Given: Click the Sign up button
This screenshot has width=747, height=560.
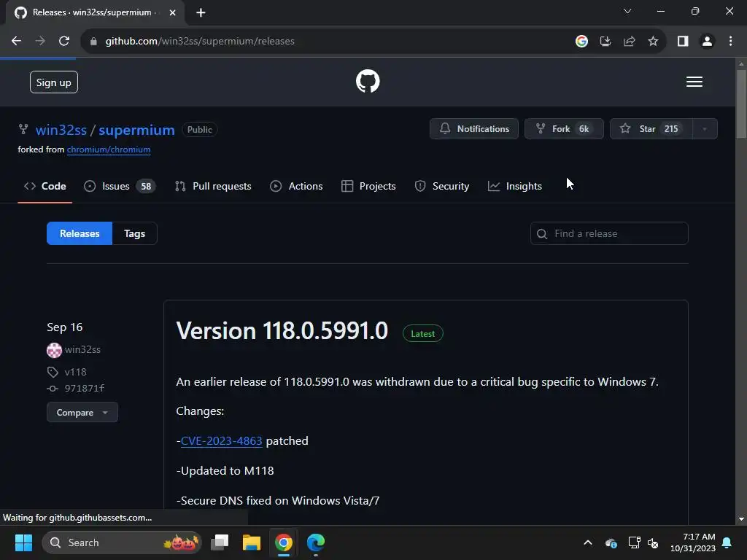Looking at the screenshot, I should point(54,82).
